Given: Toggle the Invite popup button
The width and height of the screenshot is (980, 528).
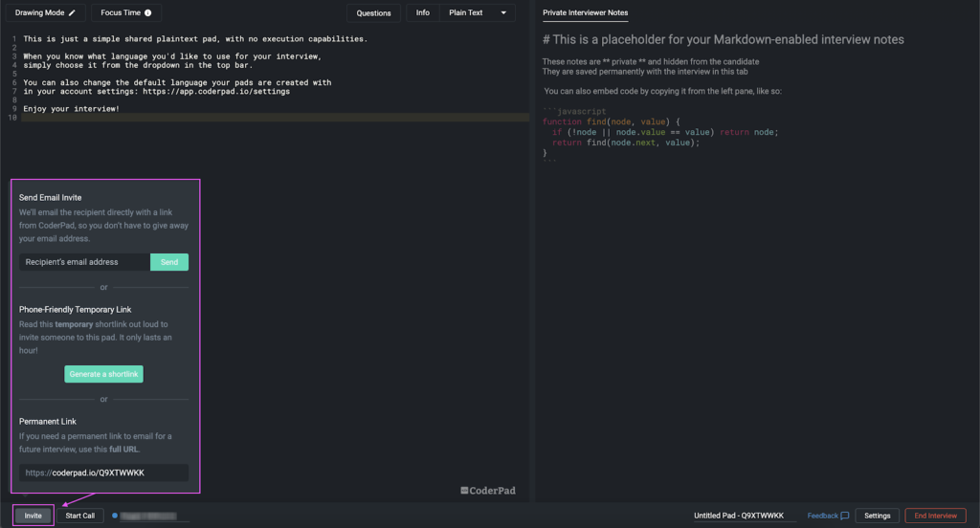Looking at the screenshot, I should click(x=33, y=516).
